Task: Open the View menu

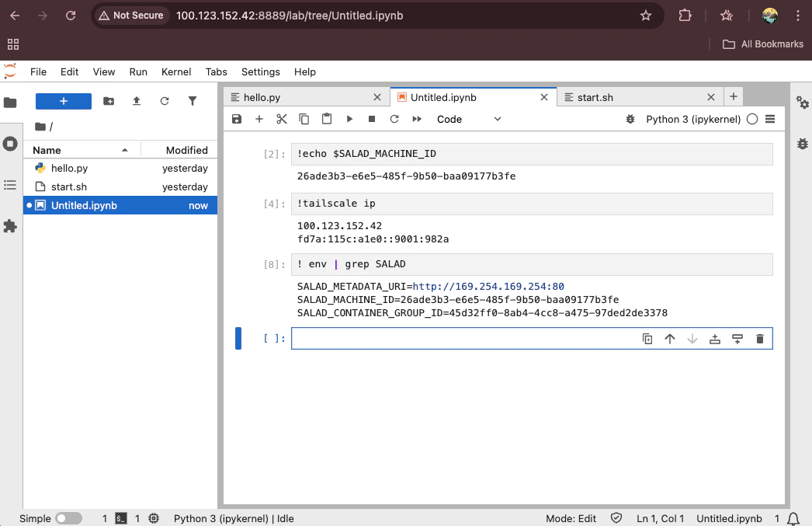Action: pyautogui.click(x=104, y=72)
